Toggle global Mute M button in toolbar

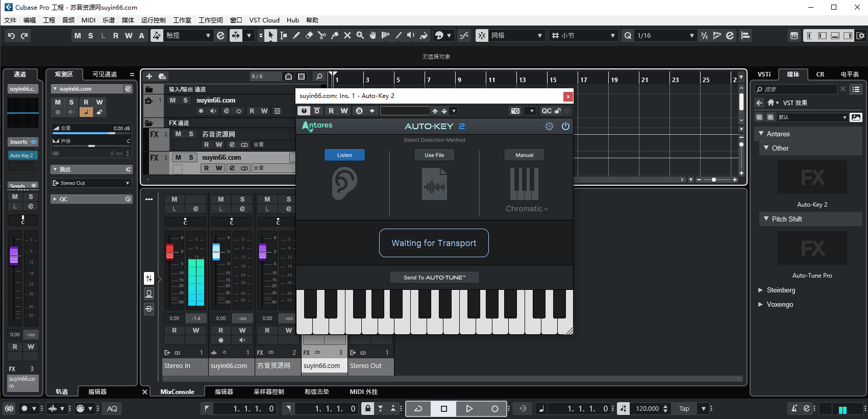(78, 36)
